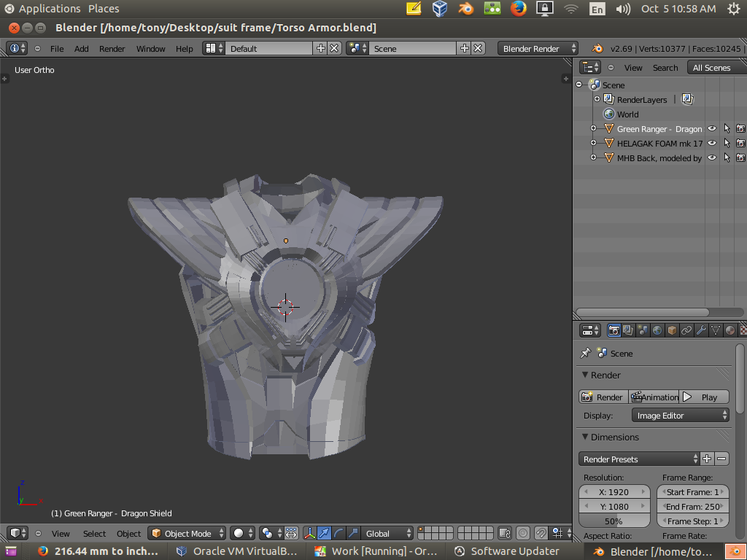Open the All Scenes outliner display dropdown
Viewport: 747px width, 560px height.
point(717,68)
